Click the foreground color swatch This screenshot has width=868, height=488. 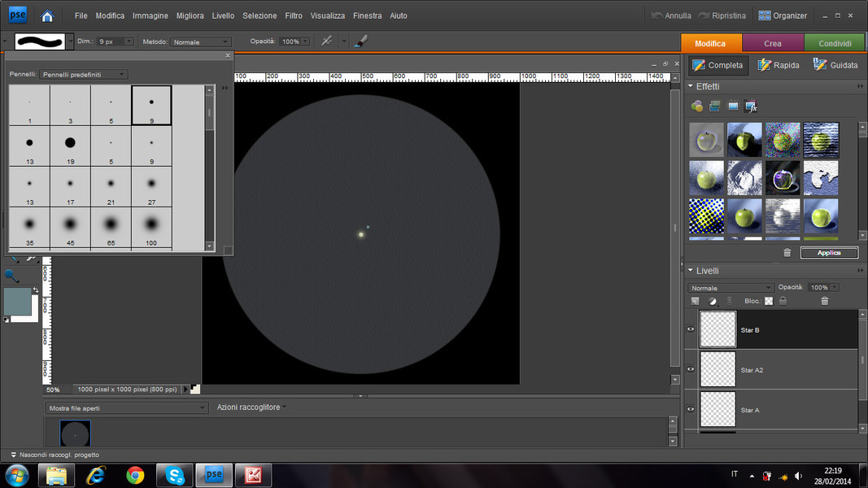pos(17,301)
